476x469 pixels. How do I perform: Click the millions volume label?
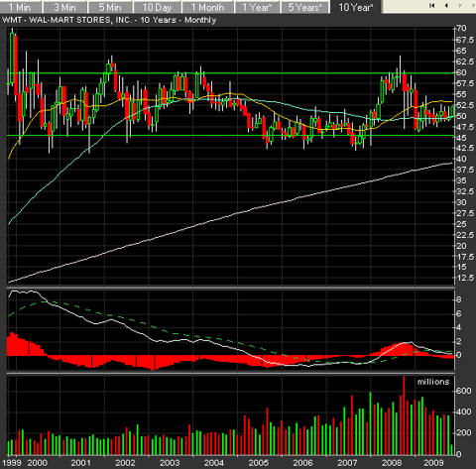433,382
